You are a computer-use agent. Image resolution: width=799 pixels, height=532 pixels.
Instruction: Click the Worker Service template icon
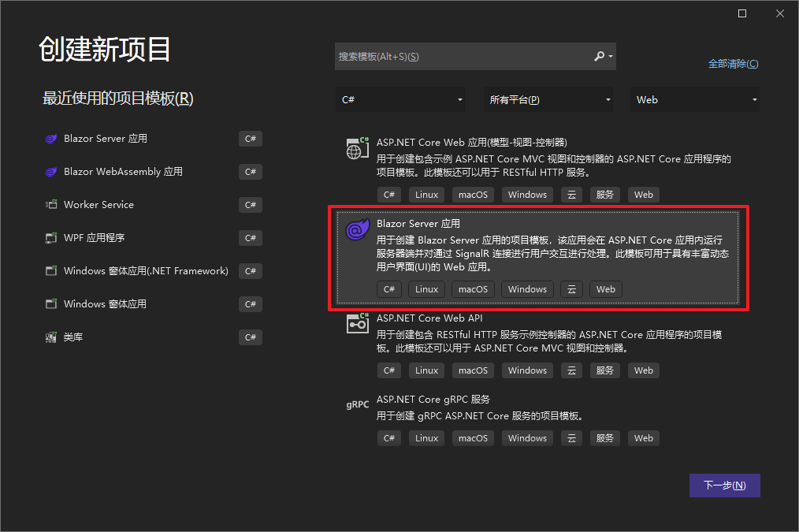51,205
